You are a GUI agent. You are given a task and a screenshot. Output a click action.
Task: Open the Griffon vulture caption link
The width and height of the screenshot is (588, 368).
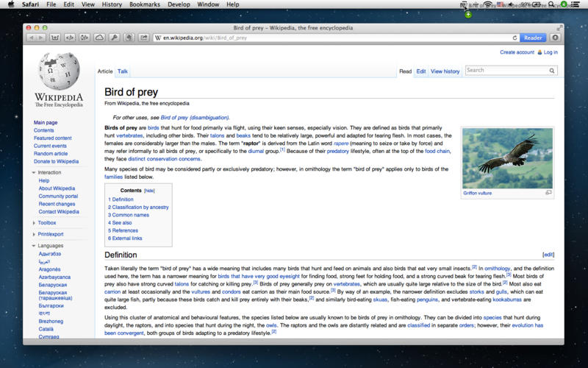point(477,193)
